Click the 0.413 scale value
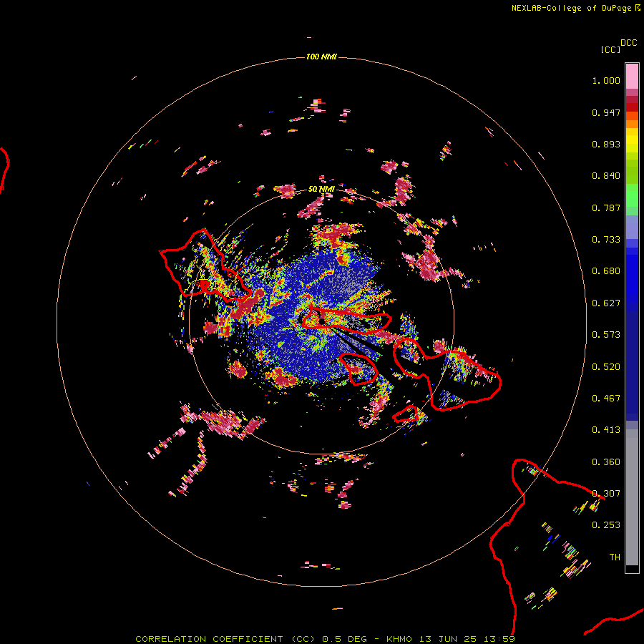Image resolution: width=644 pixels, height=644 pixels. click(606, 430)
